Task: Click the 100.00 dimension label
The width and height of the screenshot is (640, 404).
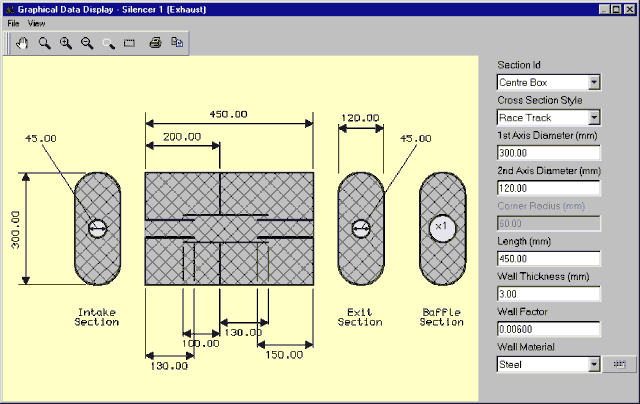Action: (201, 344)
